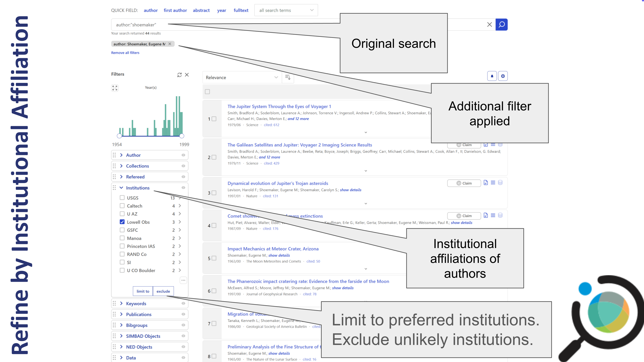Collapse the Institutions filter section
The height and width of the screenshot is (362, 644).
(x=121, y=188)
